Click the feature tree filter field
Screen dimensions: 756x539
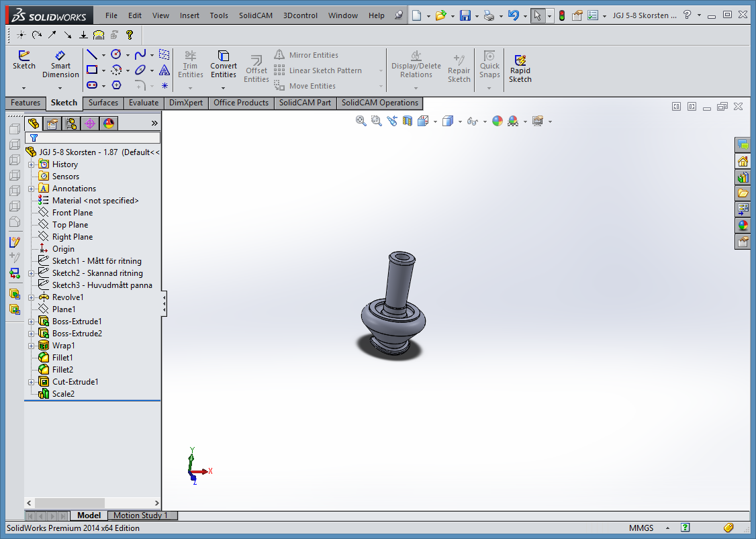click(93, 138)
